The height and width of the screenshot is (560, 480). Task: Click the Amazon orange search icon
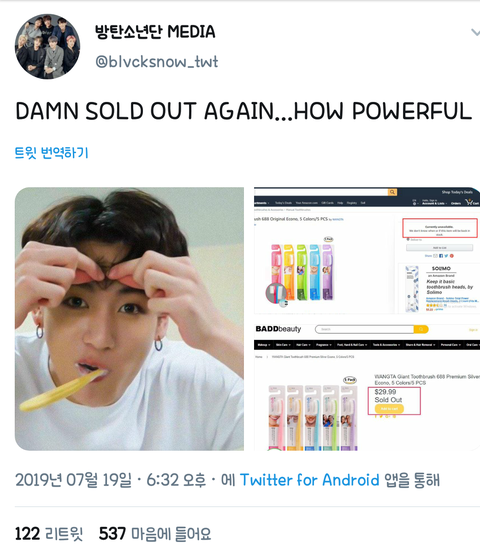392,192
